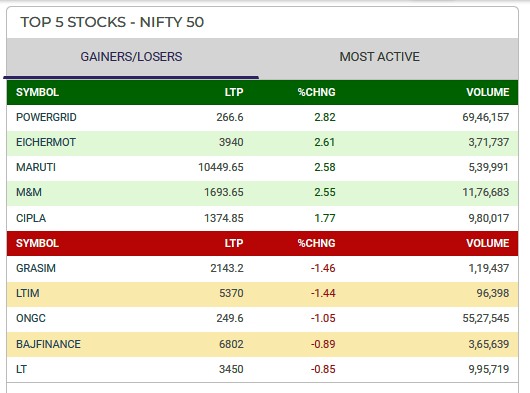Click GRASIM LTP value 2143.2
Screen dimensions: 530x393
click(227, 268)
